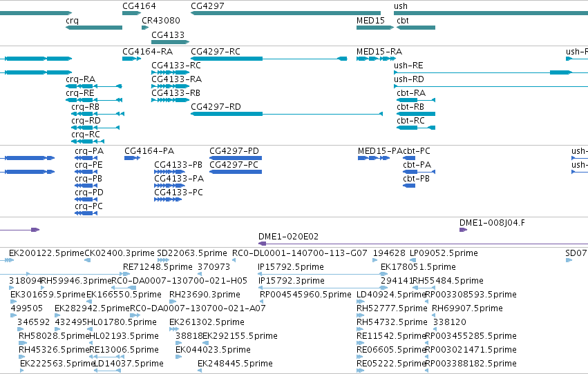This screenshot has height=374, width=588.
Task: Click the CG4297 gene bar
Action: [286, 13]
